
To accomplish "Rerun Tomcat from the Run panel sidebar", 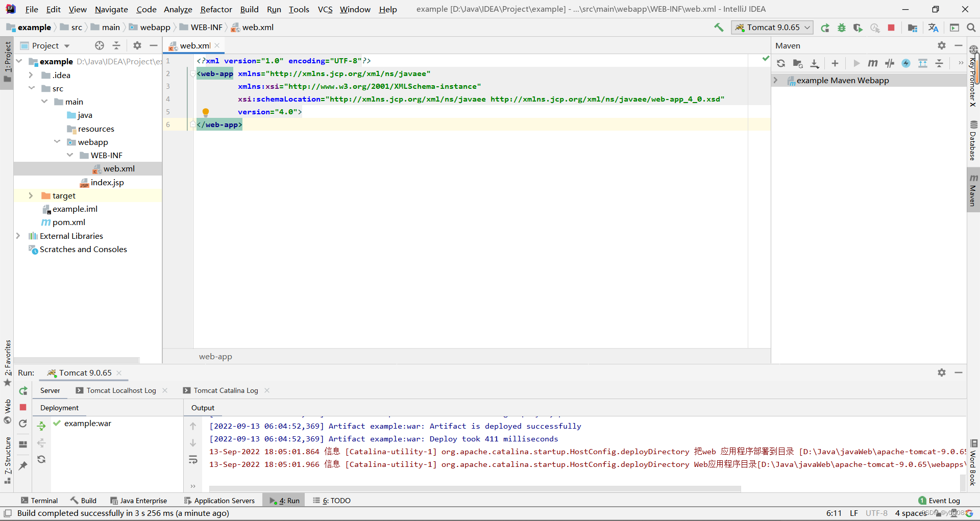I will (x=23, y=391).
